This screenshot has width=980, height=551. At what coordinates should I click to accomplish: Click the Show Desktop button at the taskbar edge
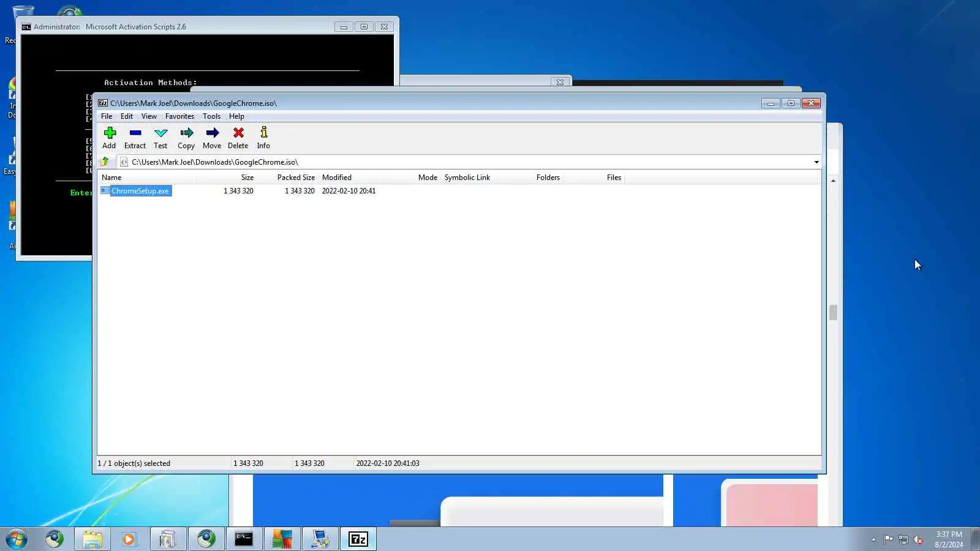pyautogui.click(x=975, y=539)
